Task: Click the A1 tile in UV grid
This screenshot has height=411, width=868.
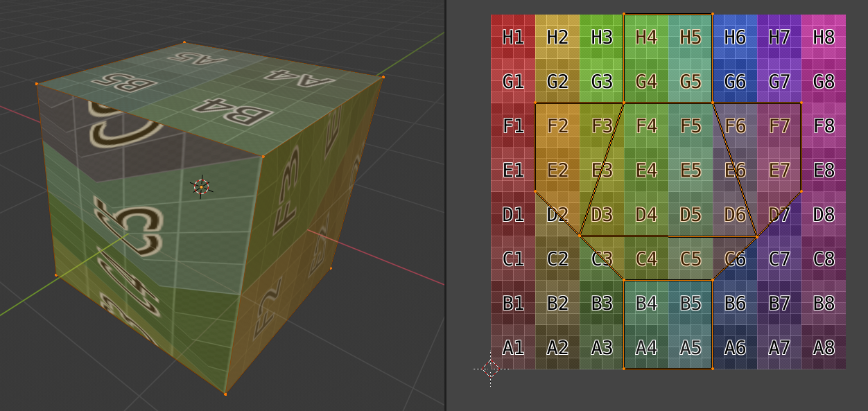Action: pos(513,347)
